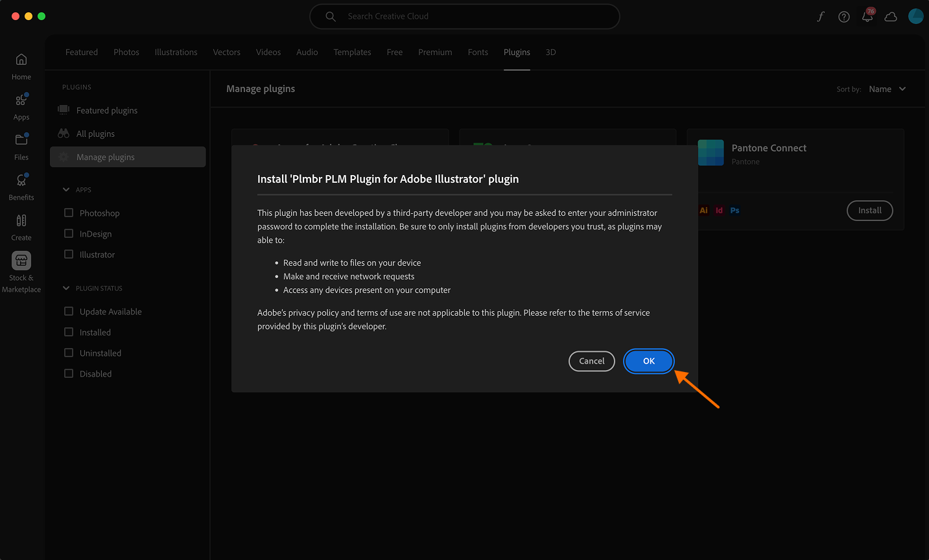
Task: Collapse the PLUGIN STATUS section
Action: pos(65,288)
